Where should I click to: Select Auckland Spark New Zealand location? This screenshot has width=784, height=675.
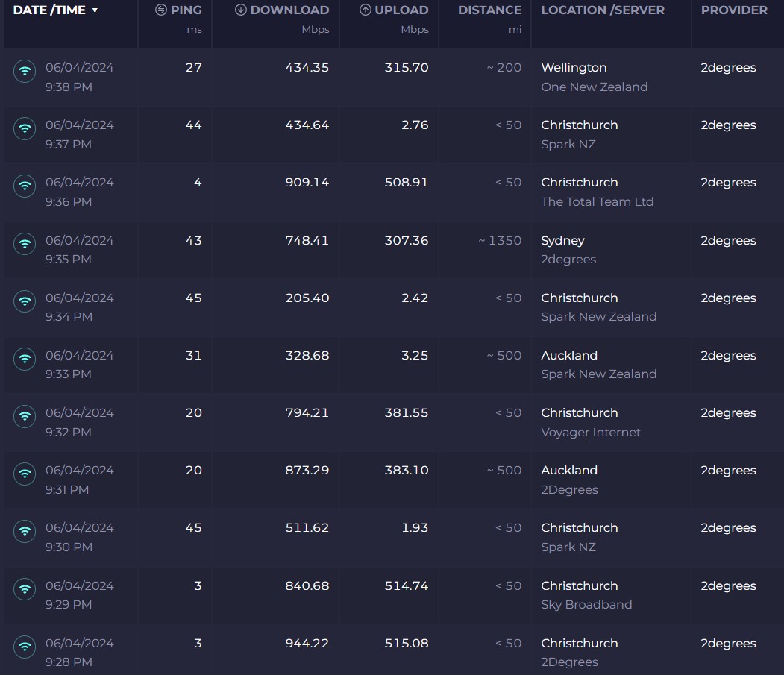[x=598, y=365]
